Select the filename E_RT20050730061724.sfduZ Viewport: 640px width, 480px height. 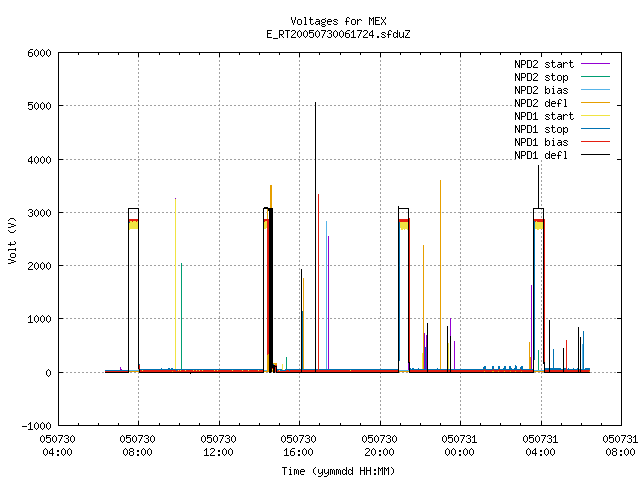tap(338, 34)
